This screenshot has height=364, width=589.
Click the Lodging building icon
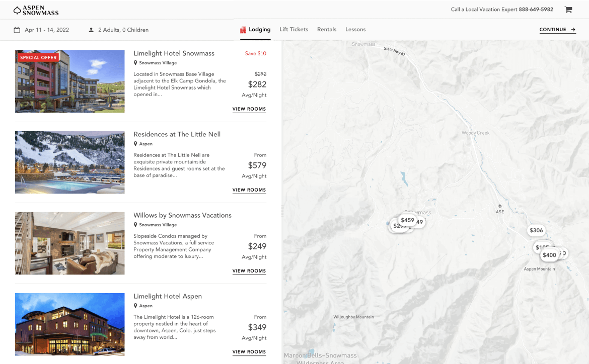[243, 30]
